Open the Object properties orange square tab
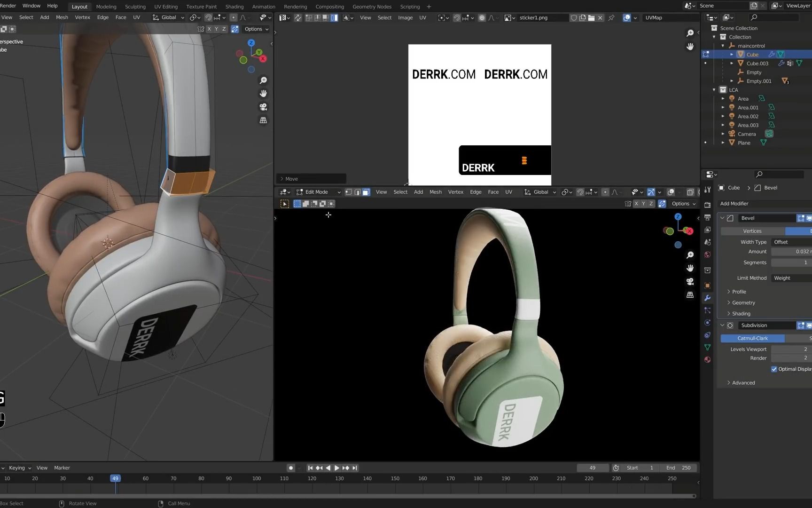 pyautogui.click(x=707, y=286)
